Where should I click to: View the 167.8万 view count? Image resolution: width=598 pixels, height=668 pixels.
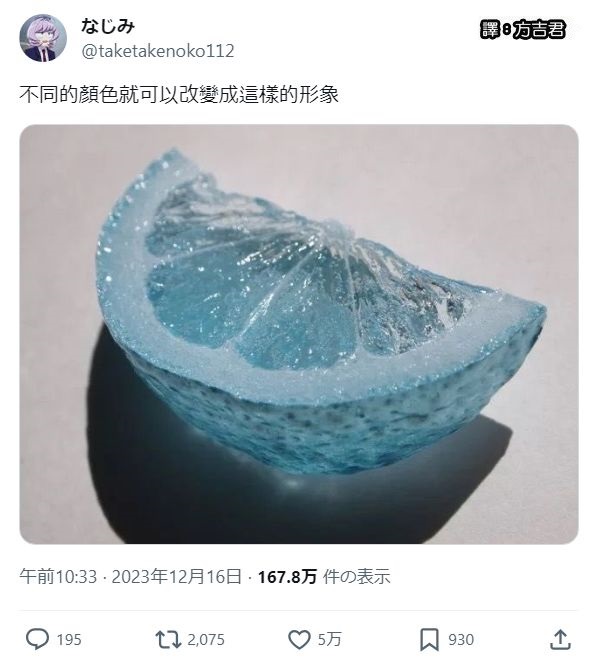[x=288, y=577]
